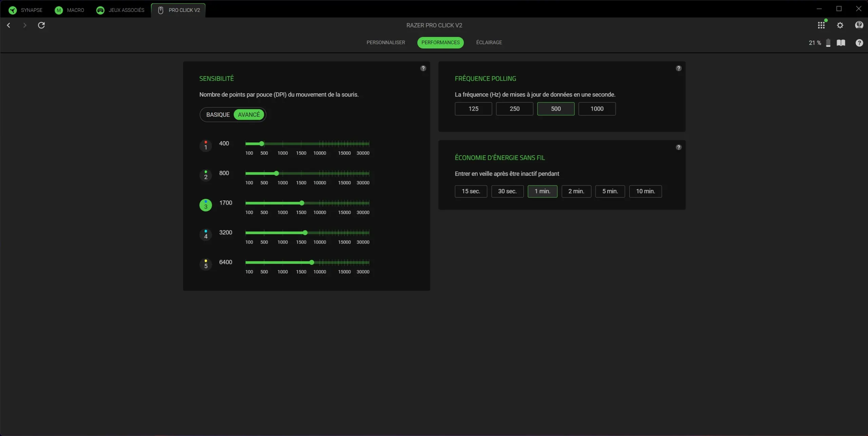Screen dimensions: 868x436
Task: Edit the 6400 DPI value field
Action: pos(226,262)
